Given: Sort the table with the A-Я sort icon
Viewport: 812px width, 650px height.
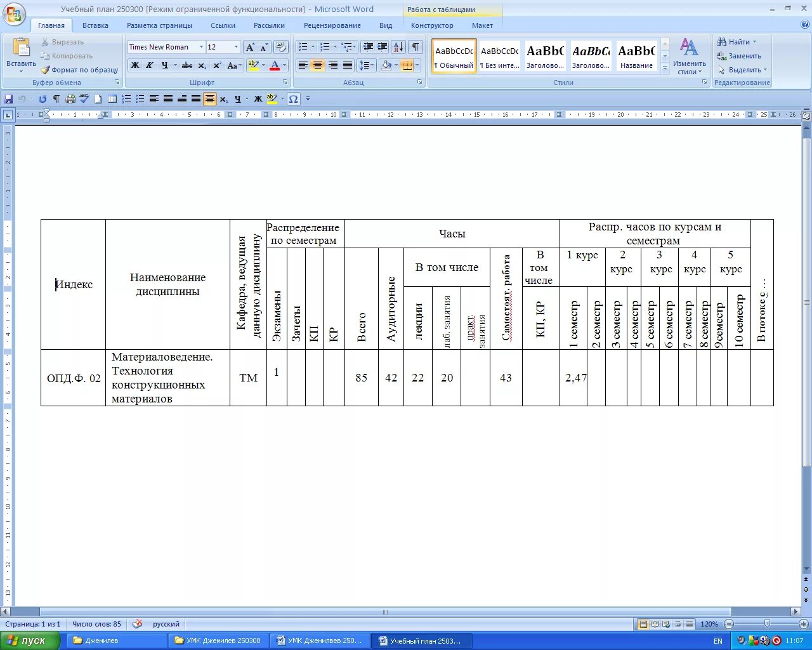Looking at the screenshot, I should click(x=398, y=47).
